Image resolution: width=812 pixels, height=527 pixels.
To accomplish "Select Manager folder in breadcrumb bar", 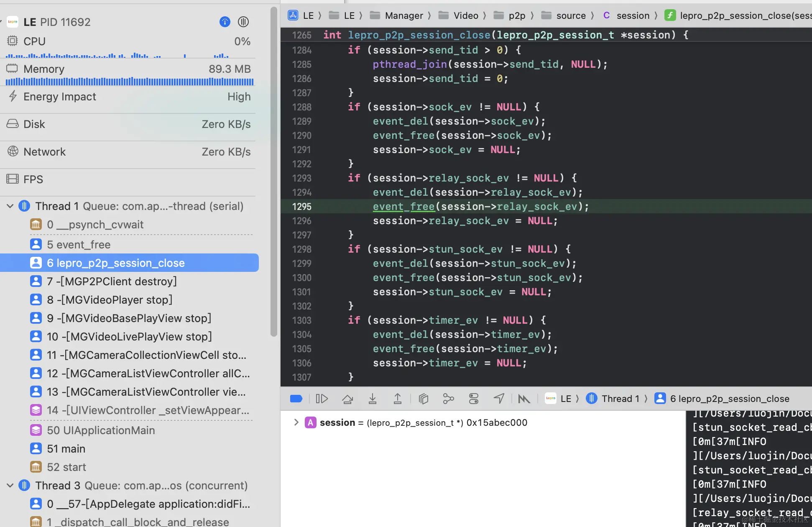I will point(403,15).
